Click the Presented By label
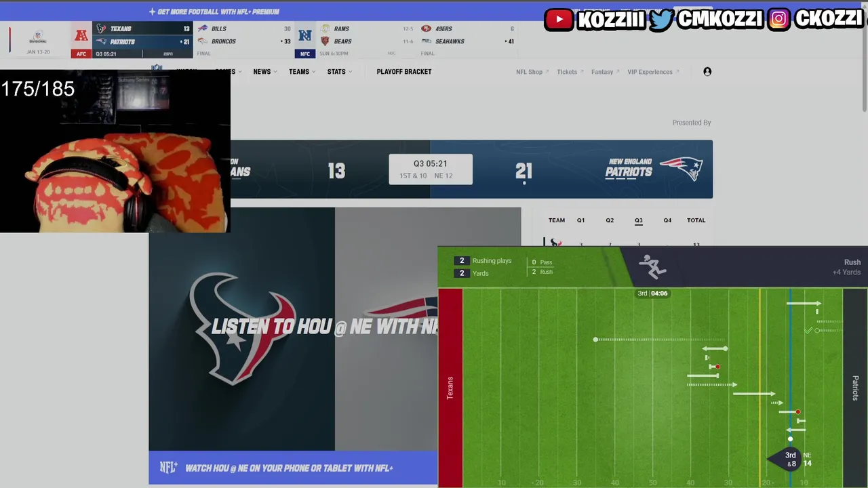The width and height of the screenshot is (868, 488). pos(692,123)
